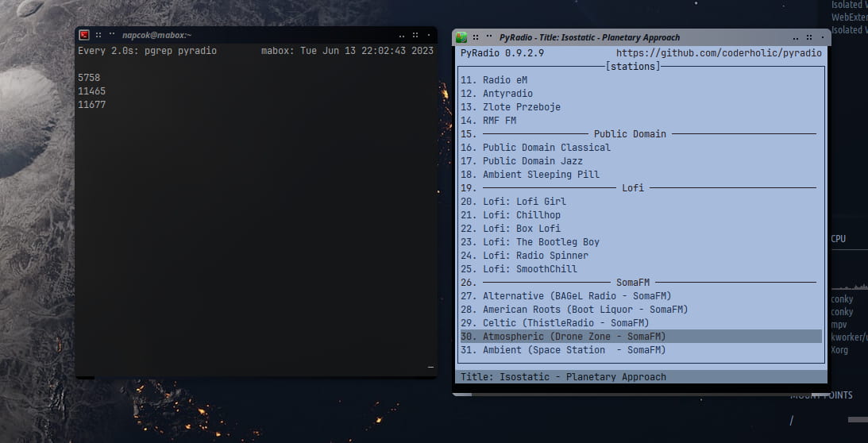
Task: Click highlighted station 30. Atmospheric (Drone Zone)
Action: (641, 336)
